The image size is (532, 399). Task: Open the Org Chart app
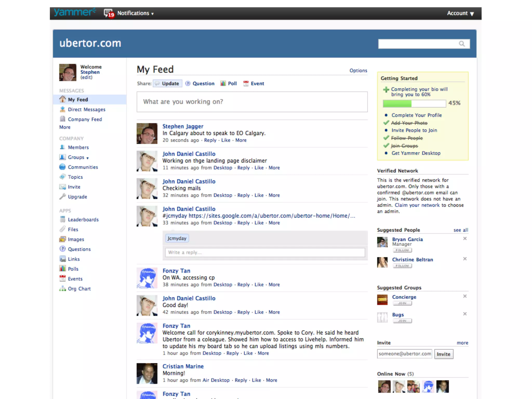79,289
